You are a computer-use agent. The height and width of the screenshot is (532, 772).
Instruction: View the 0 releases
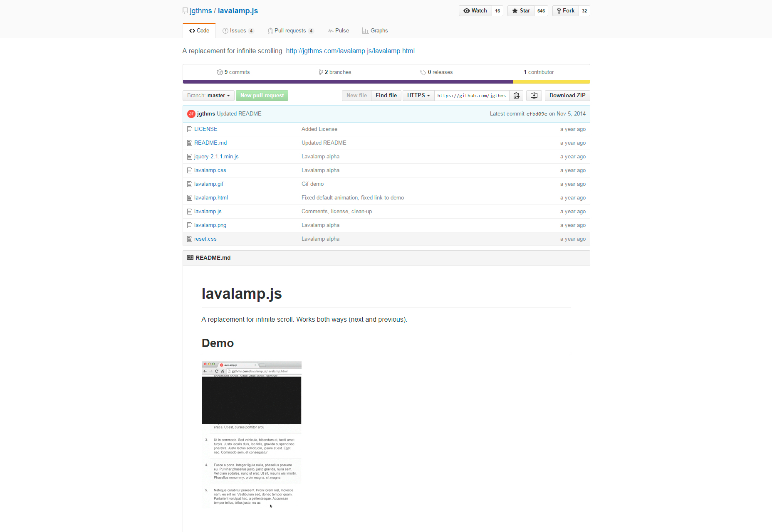click(x=436, y=72)
